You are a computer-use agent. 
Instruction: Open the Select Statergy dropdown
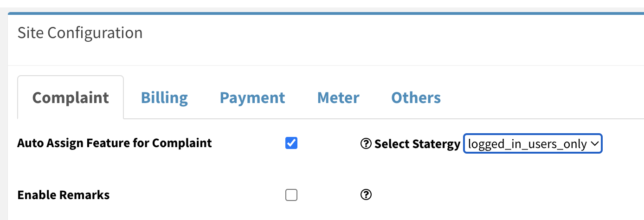coord(532,144)
